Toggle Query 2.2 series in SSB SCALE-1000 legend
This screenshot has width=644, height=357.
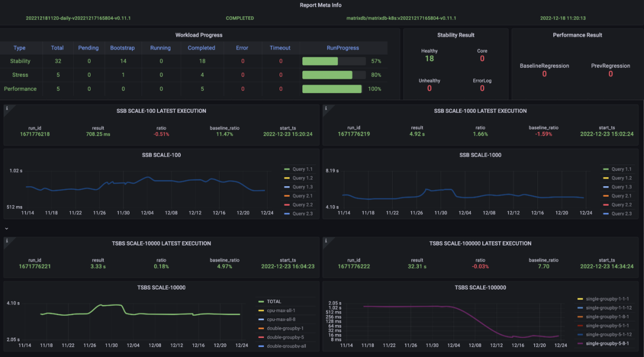tap(622, 205)
